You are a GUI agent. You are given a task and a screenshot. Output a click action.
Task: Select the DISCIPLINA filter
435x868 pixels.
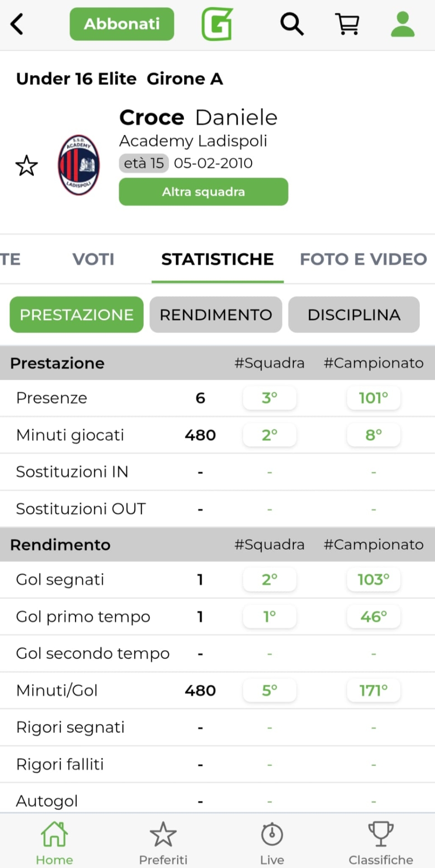[354, 315]
